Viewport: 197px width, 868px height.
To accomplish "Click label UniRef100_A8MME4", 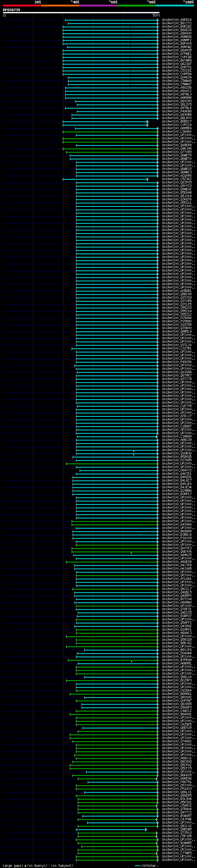I will click(x=176, y=128).
